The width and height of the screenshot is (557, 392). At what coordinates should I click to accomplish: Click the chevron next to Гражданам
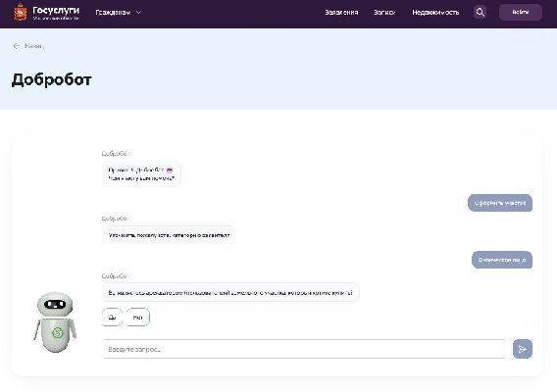click(138, 13)
